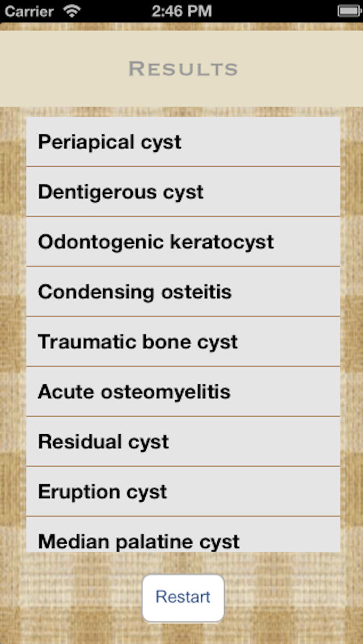This screenshot has height=644, width=363.
Task: Open the Acute osteomyelitis result
Action: coord(181,391)
